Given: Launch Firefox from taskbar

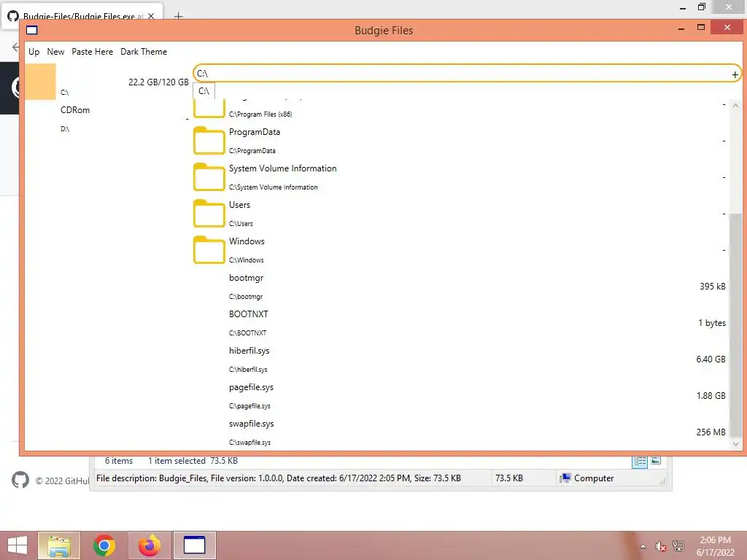Looking at the screenshot, I should click(x=149, y=545).
